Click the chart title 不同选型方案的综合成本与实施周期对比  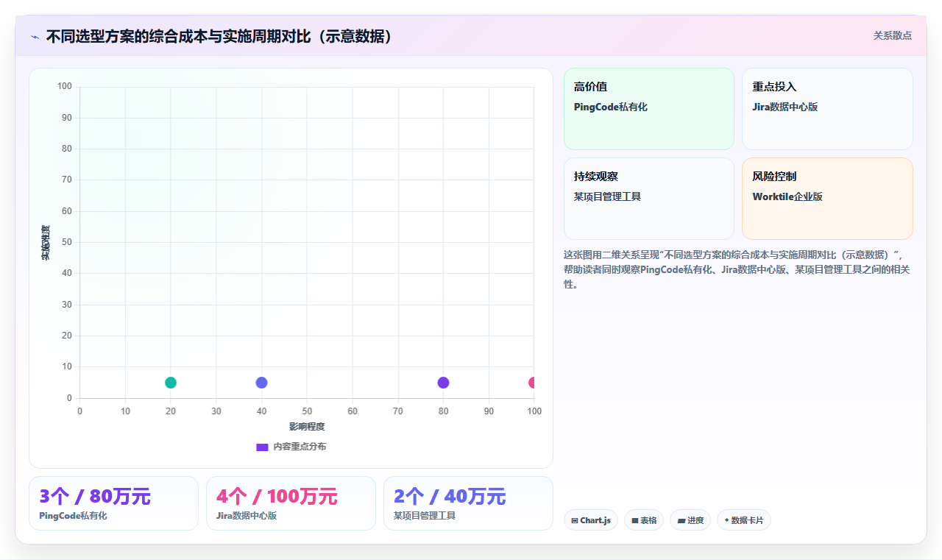220,36
